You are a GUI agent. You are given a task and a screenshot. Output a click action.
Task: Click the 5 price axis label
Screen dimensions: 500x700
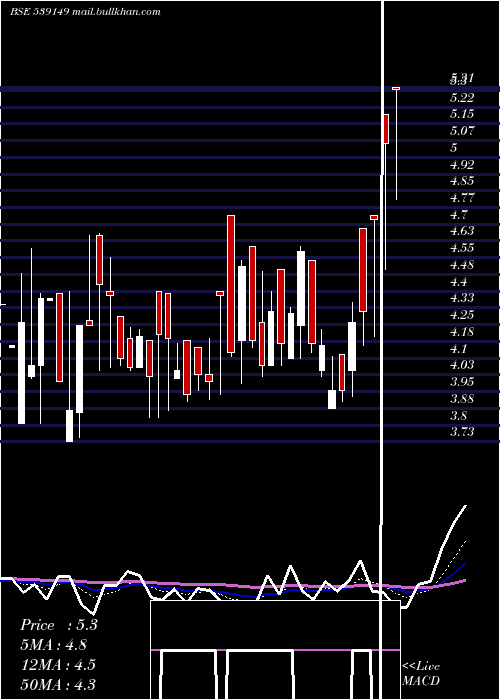click(454, 147)
